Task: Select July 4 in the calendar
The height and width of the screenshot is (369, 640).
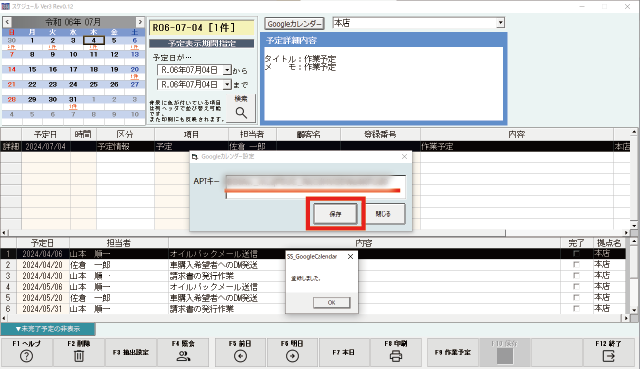Action: pyautogui.click(x=93, y=40)
